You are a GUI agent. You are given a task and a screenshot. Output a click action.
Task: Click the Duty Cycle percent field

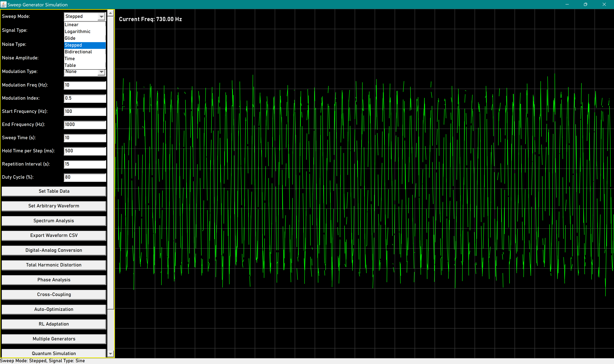[x=85, y=177]
